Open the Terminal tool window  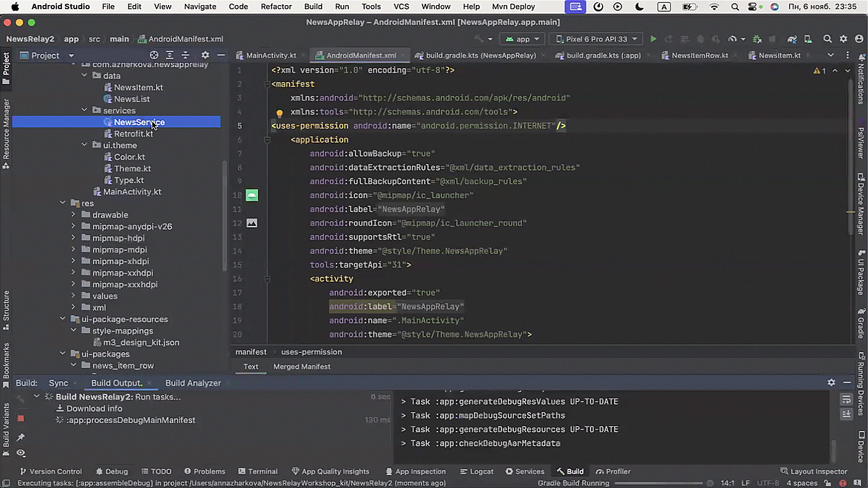tap(258, 471)
